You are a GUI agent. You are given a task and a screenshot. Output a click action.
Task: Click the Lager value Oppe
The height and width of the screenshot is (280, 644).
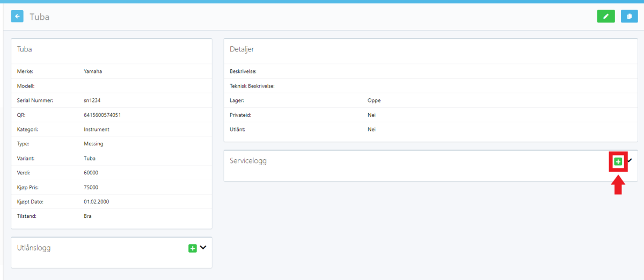pyautogui.click(x=374, y=100)
